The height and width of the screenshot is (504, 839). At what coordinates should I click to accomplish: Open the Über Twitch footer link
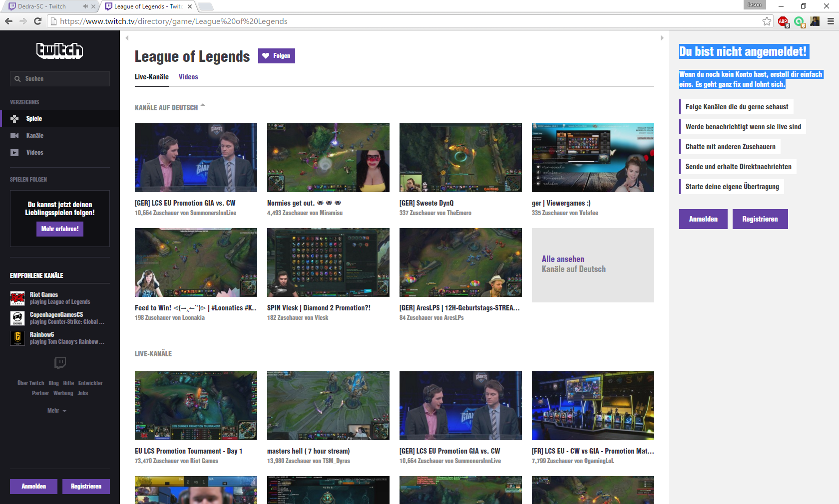click(x=31, y=383)
